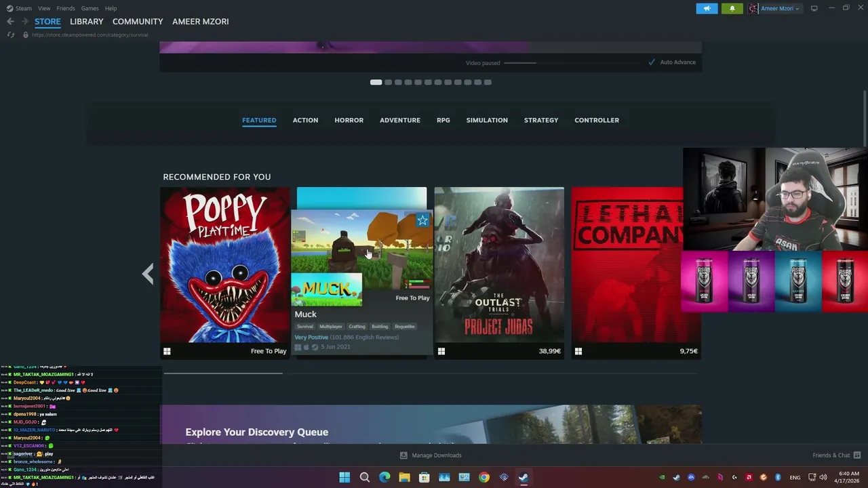Open the Games menu
868x488 pixels.
[x=90, y=8]
